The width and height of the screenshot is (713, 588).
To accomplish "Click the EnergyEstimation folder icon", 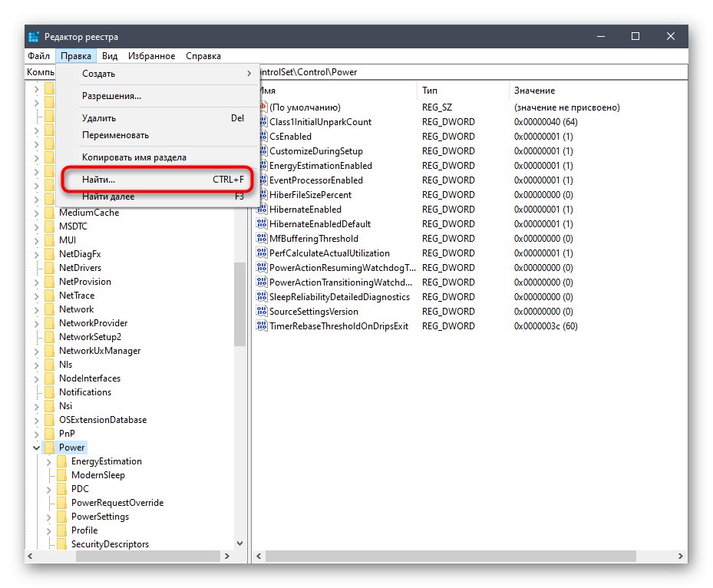I will pyautogui.click(x=62, y=461).
